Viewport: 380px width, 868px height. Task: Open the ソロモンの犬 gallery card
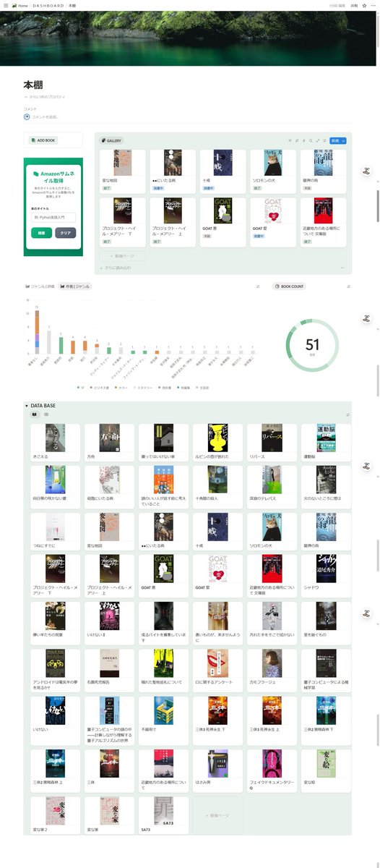click(x=274, y=171)
